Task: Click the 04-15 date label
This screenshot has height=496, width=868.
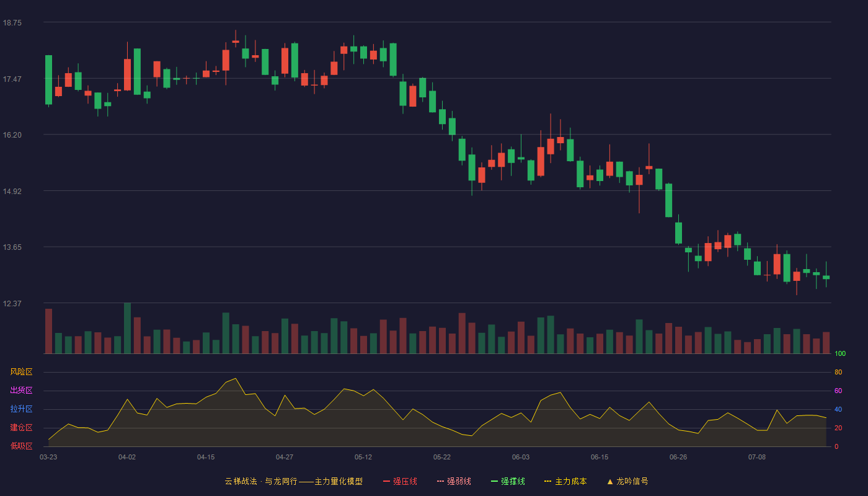Action: (x=206, y=457)
